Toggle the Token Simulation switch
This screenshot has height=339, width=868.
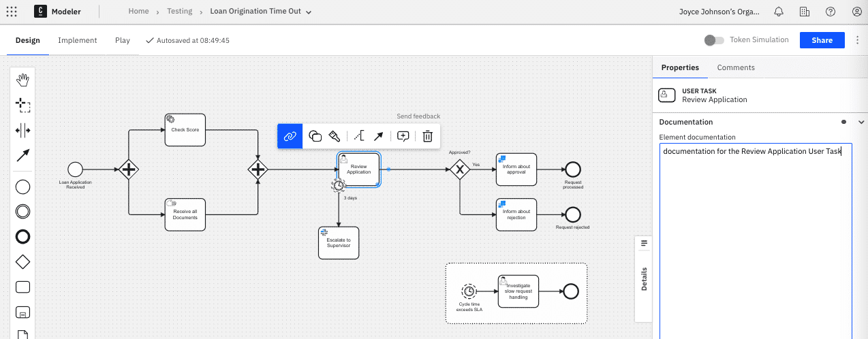click(x=714, y=40)
